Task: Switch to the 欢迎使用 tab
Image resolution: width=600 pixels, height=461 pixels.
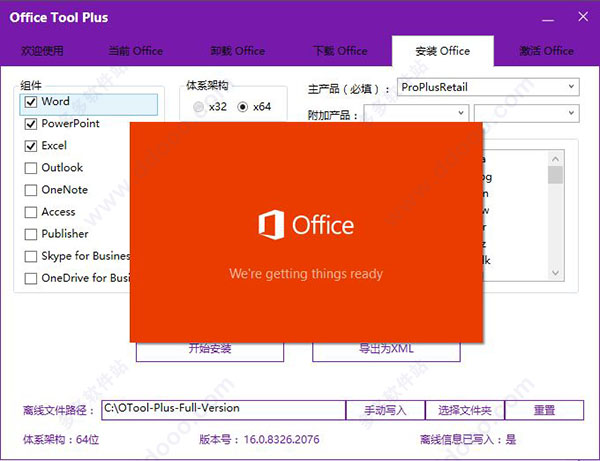Action: tap(42, 51)
